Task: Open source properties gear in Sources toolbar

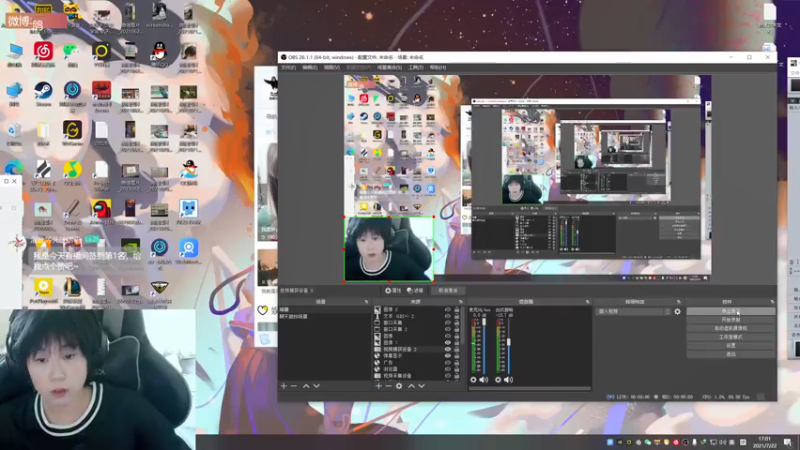Action: (399, 386)
